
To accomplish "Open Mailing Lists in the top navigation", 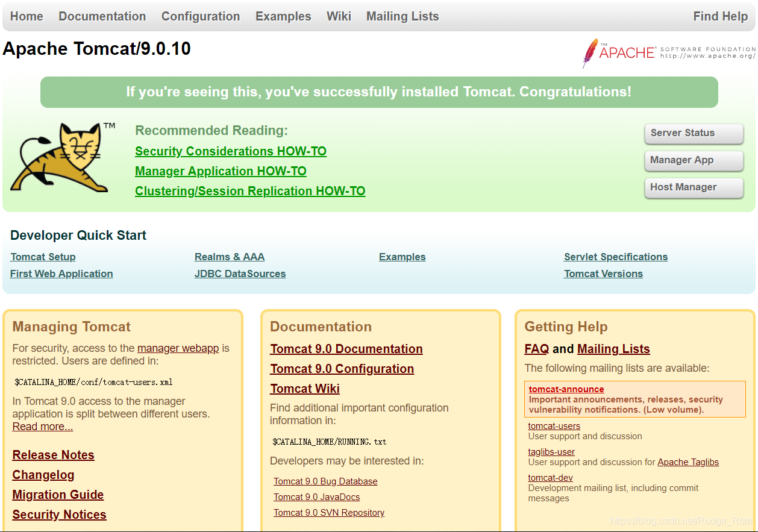I will pyautogui.click(x=402, y=16).
